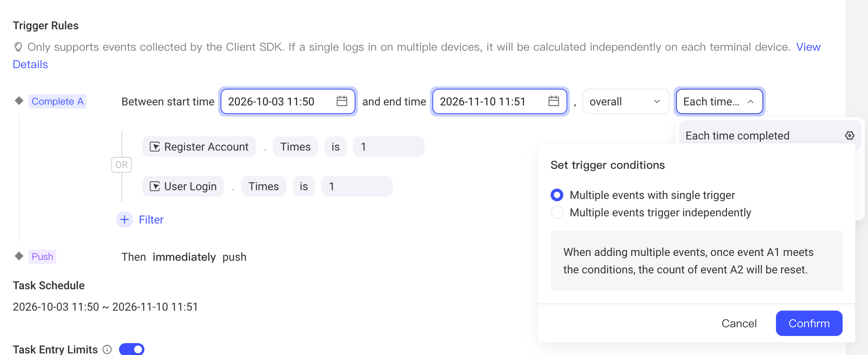Edit the start time date field
Viewport: 868px width, 355px height.
click(x=288, y=101)
